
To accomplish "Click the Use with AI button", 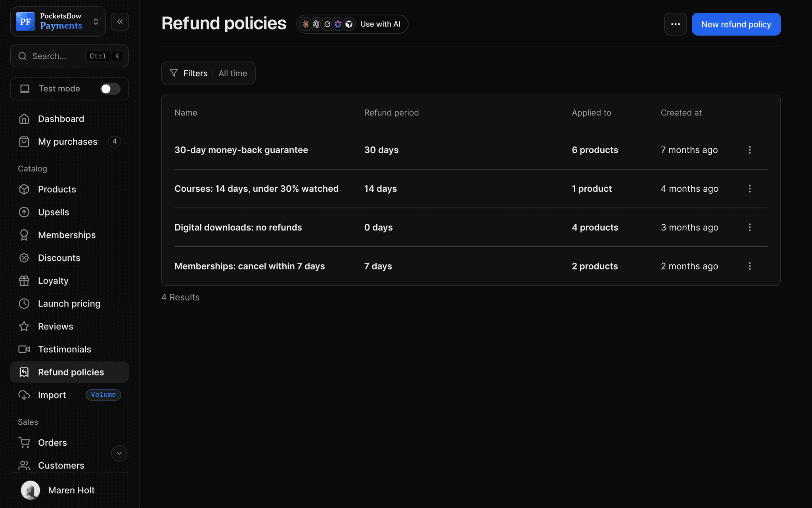I will pyautogui.click(x=352, y=24).
